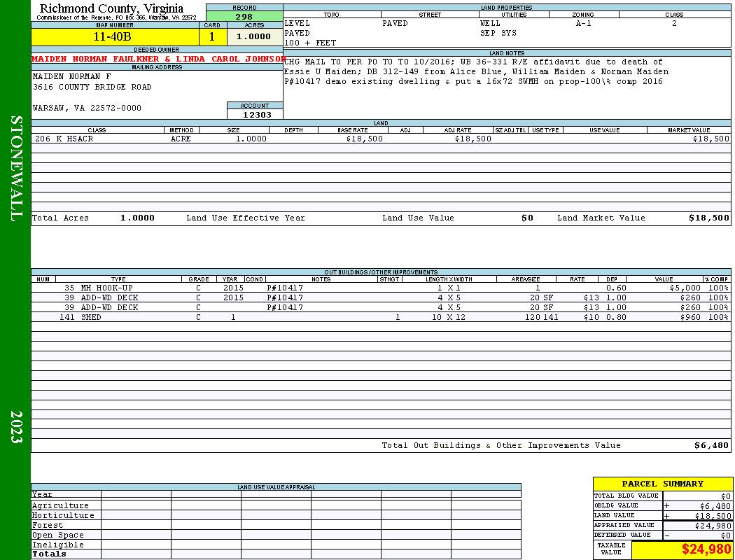Select the Totals row label

tap(49, 554)
